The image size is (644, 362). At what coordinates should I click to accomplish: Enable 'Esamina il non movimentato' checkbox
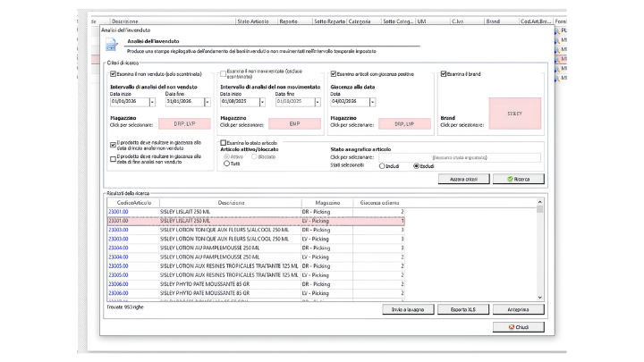[x=223, y=74]
